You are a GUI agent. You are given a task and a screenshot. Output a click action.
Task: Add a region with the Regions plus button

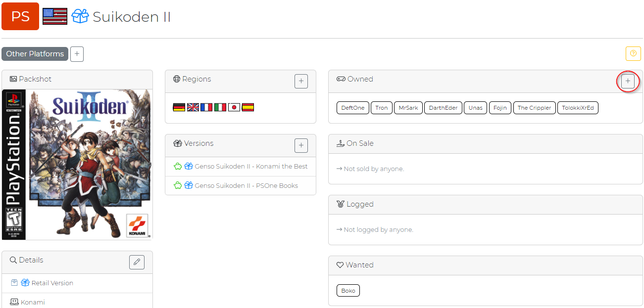tap(301, 81)
